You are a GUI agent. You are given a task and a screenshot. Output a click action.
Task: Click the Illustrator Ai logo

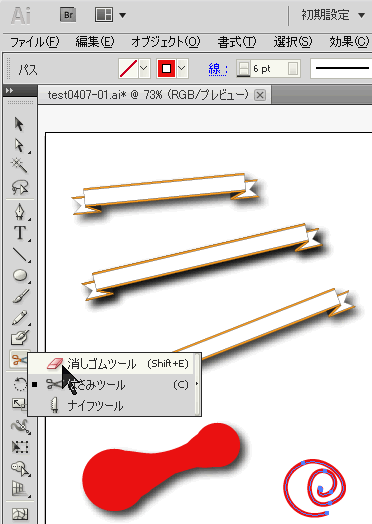21,15
